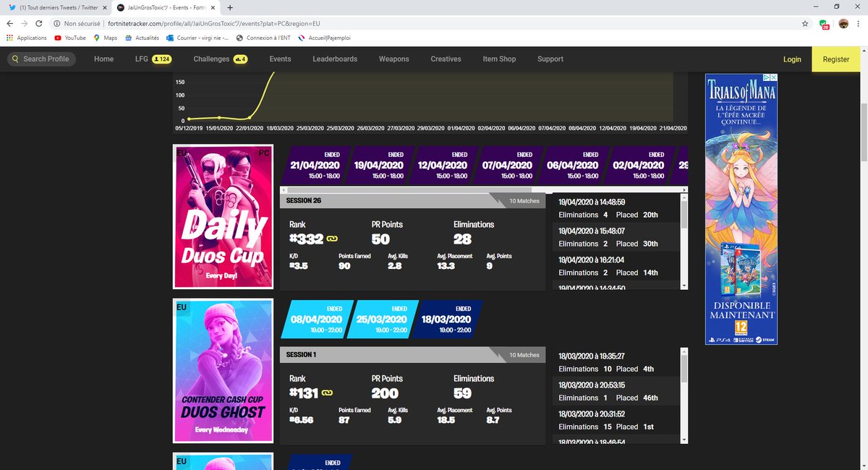Click the link icon beside rank #131
The width and height of the screenshot is (868, 470).
click(x=326, y=393)
